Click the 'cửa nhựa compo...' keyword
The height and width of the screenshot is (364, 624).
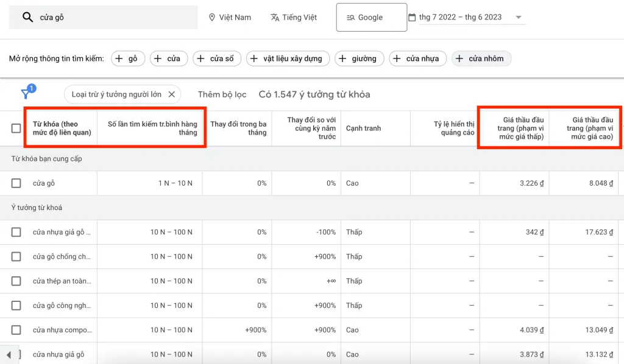coord(62,330)
